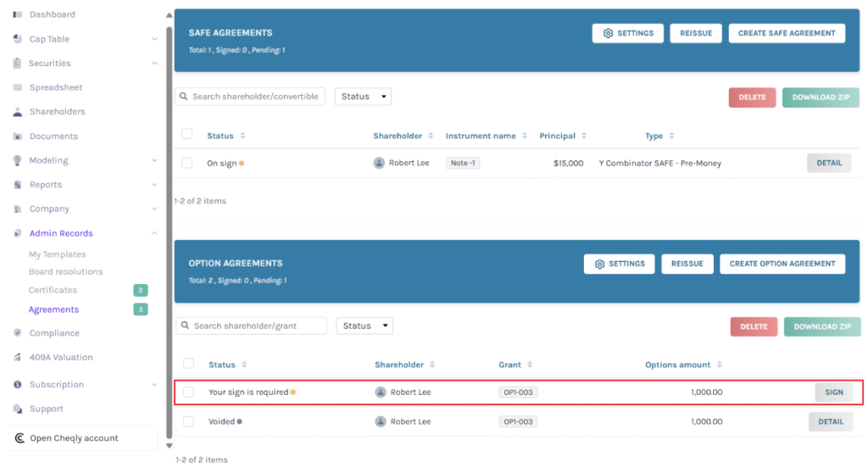Image resolution: width=868 pixels, height=473 pixels.
Task: Select all SAFE agreements checkbox
Action: 187,134
